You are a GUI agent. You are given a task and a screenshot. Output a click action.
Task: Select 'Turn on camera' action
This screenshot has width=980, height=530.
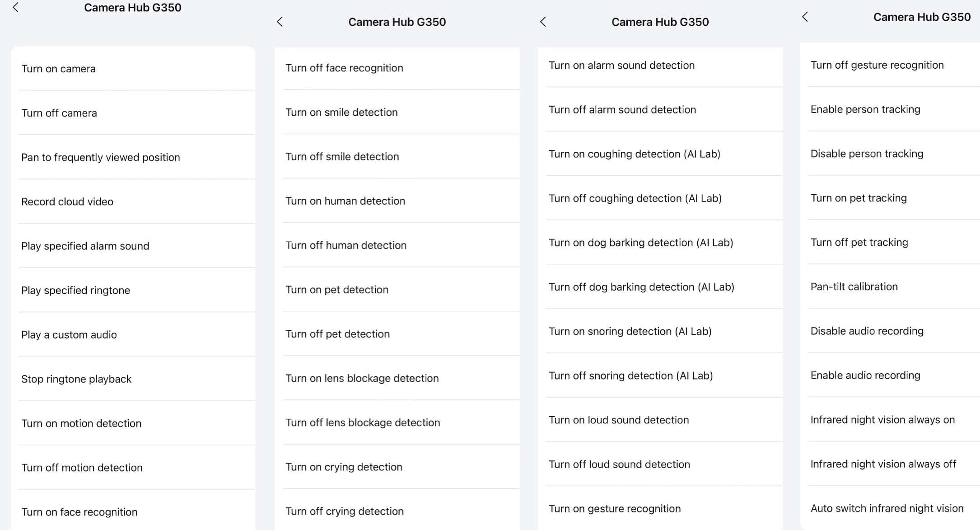point(59,69)
